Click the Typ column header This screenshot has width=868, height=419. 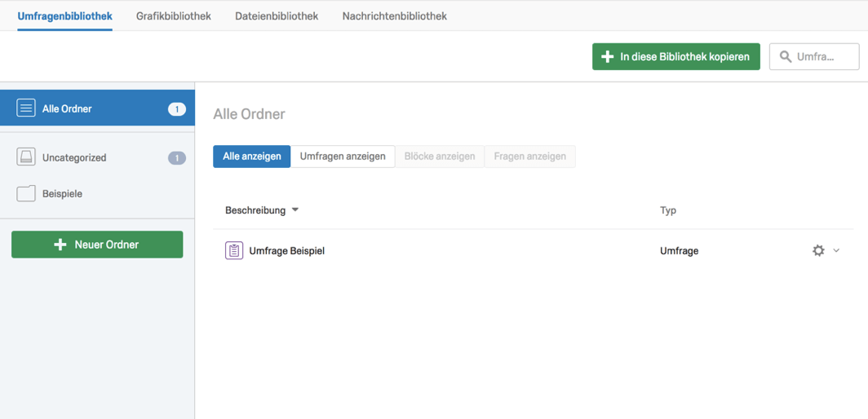pyautogui.click(x=668, y=210)
